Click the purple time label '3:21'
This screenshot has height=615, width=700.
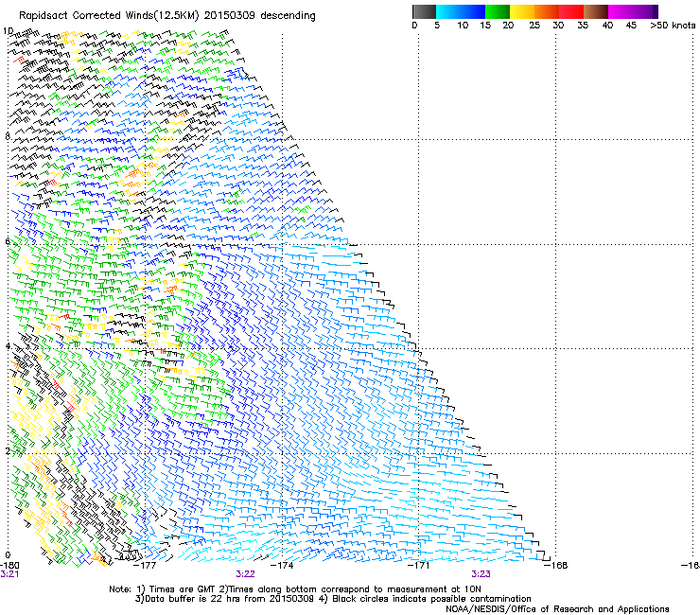pyautogui.click(x=9, y=574)
